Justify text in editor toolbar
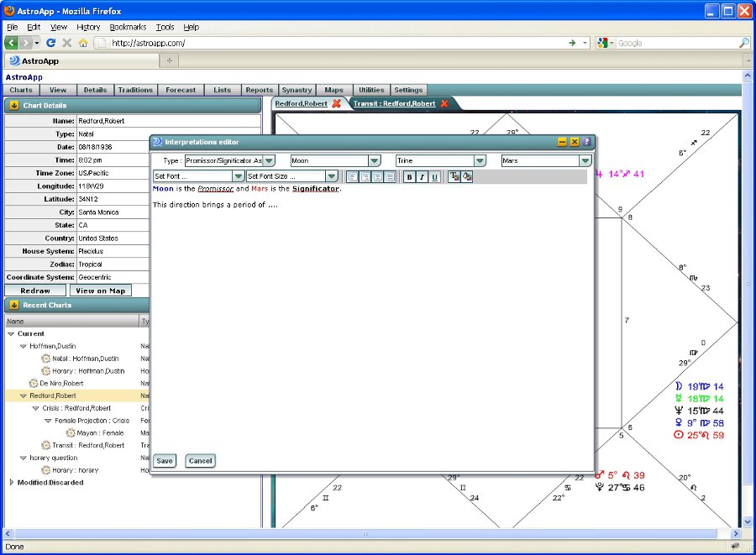The width and height of the screenshot is (756, 555). click(x=390, y=176)
